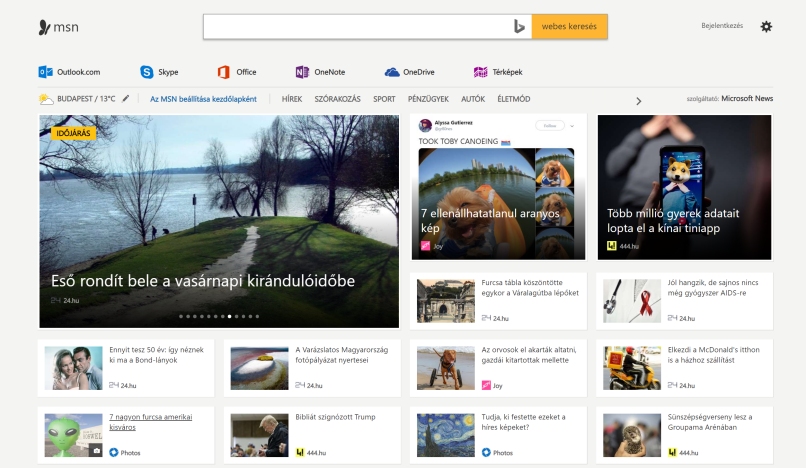
Task: Click Microsoft News provider link
Action: (747, 98)
